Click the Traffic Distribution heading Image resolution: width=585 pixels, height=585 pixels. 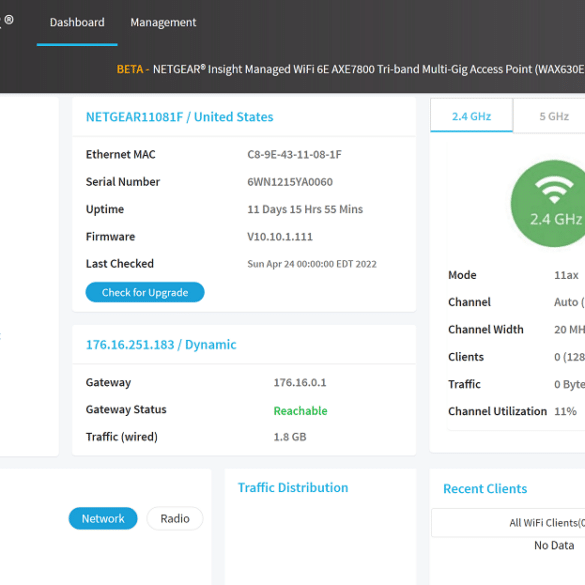(x=293, y=487)
